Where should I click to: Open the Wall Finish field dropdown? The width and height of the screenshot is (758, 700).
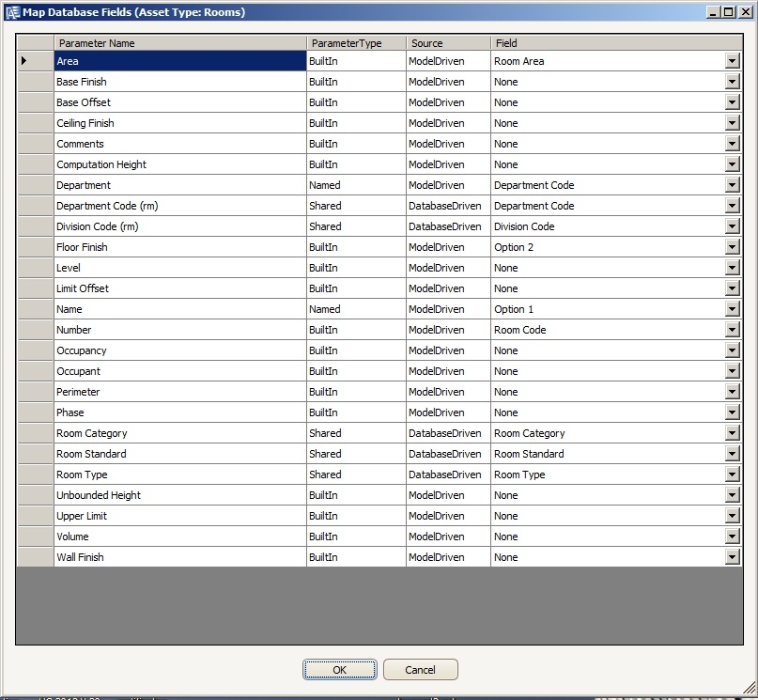(x=734, y=556)
